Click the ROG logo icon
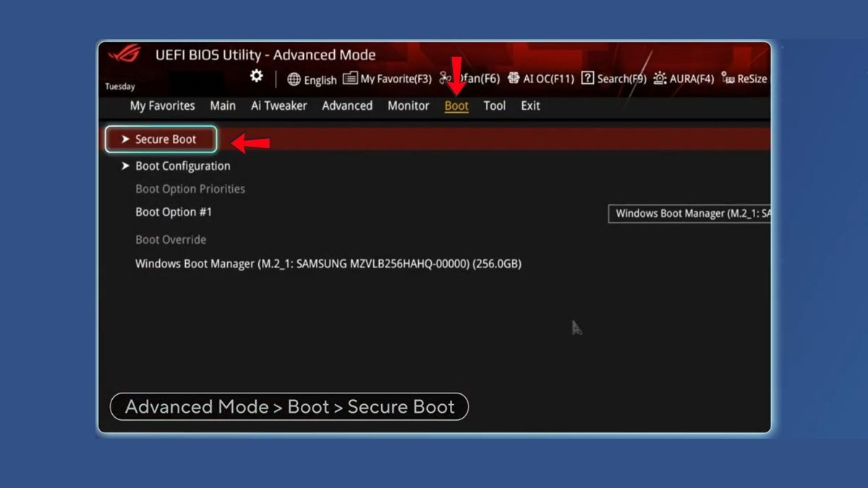 124,55
